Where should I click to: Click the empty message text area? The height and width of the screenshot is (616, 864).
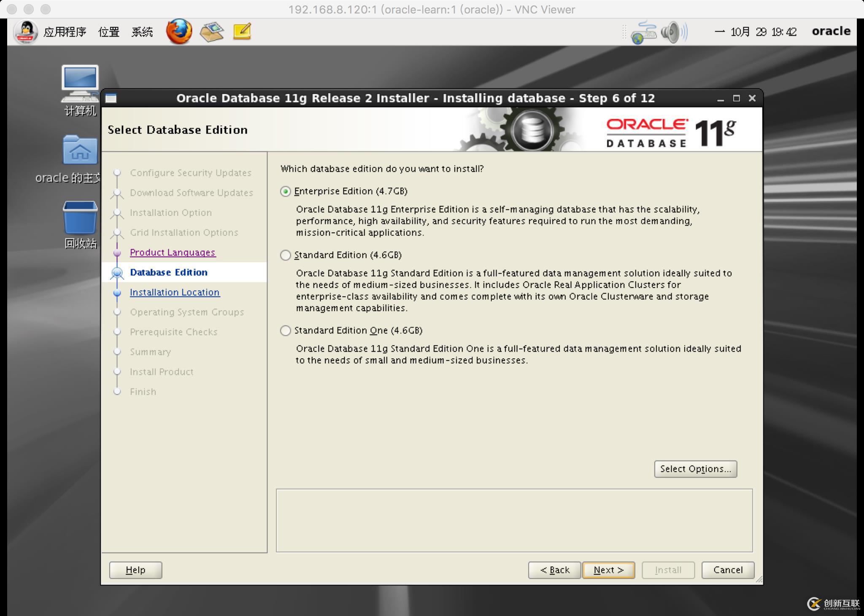pos(514,520)
